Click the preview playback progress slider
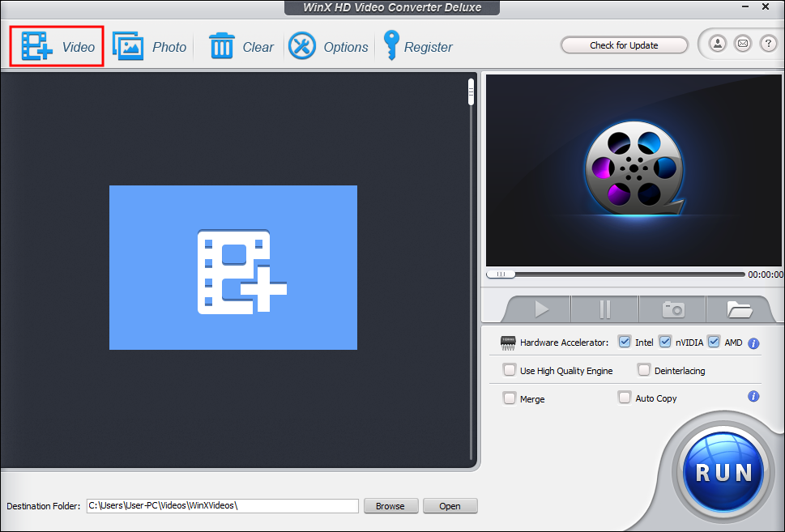785x532 pixels. [x=616, y=275]
